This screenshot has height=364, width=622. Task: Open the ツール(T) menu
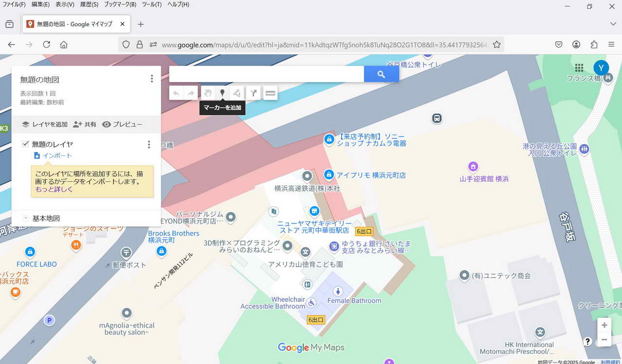pyautogui.click(x=152, y=4)
